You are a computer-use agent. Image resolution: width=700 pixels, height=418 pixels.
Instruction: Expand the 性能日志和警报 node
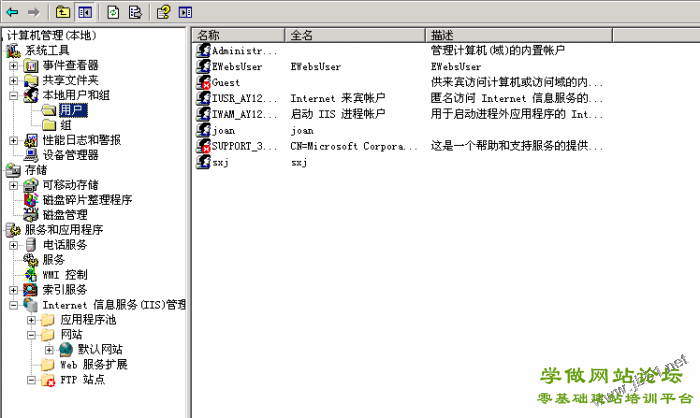tap(14, 141)
